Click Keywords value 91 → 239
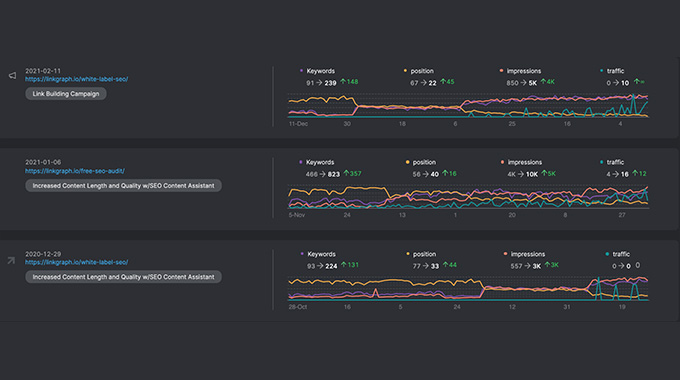 point(321,83)
